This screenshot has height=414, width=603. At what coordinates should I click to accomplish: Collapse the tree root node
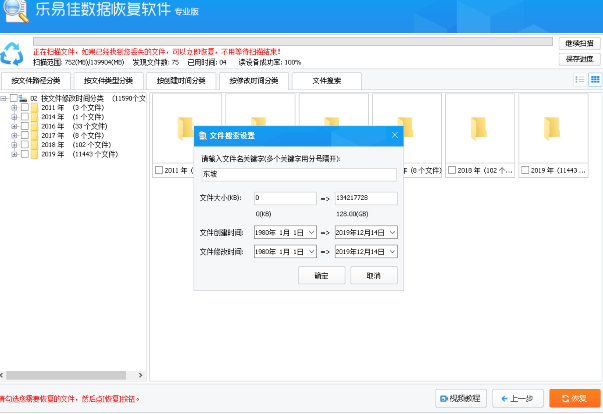point(3,98)
